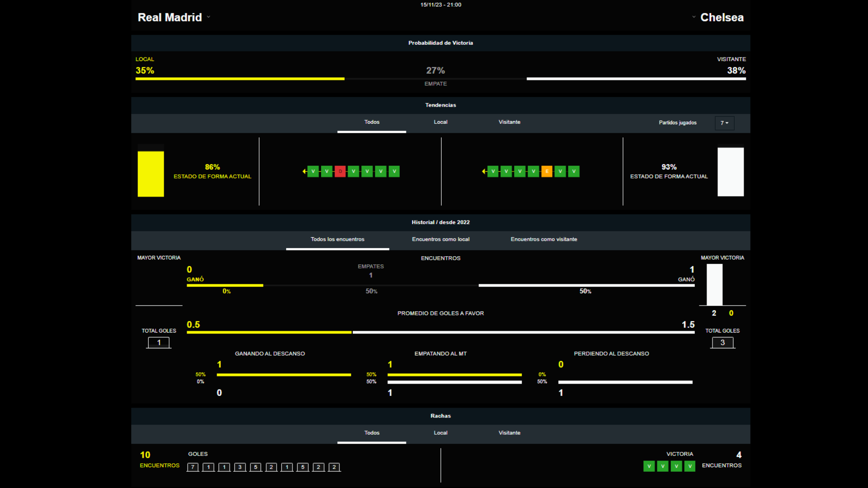Viewport: 868px width, 488px height.
Task: Open the Real Madrid team dropdown
Action: click(208, 17)
